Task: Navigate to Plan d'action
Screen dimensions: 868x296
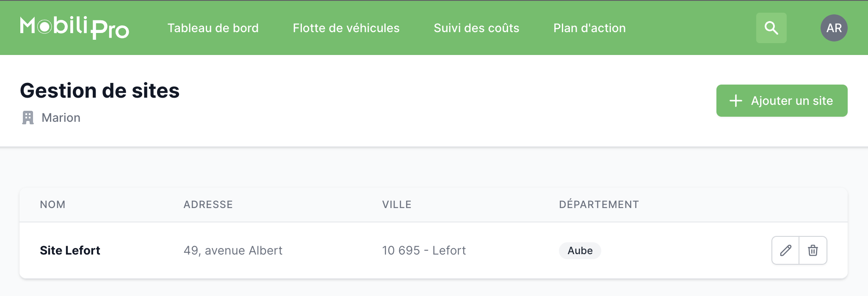Action: tap(589, 28)
